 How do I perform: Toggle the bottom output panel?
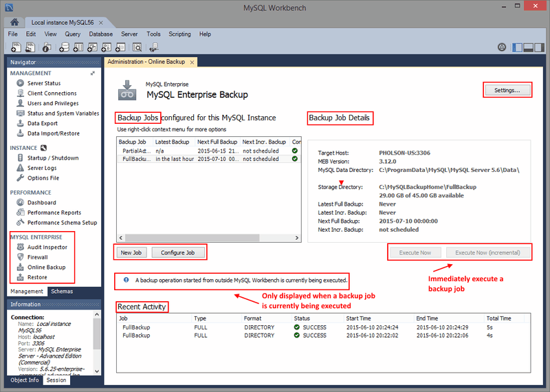coord(528,47)
